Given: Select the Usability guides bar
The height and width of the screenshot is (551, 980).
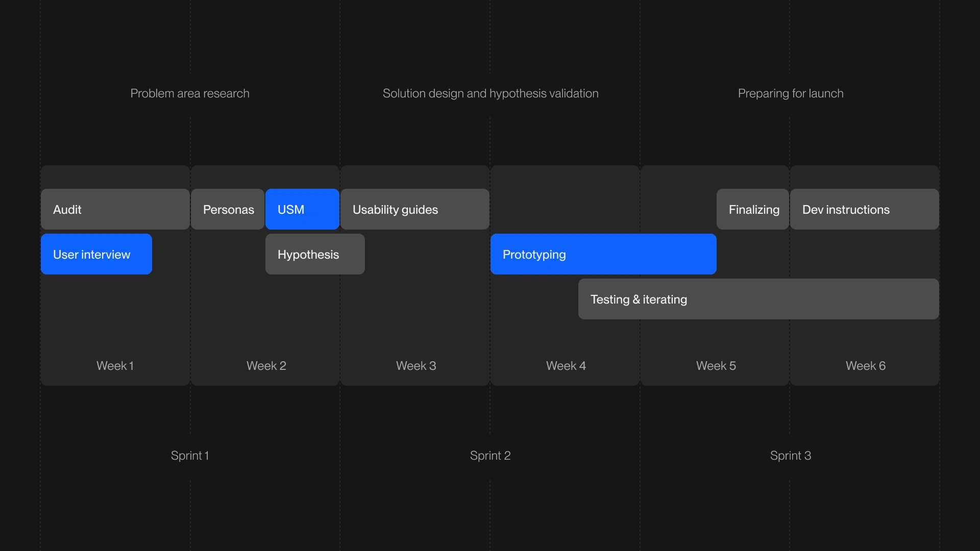Looking at the screenshot, I should coord(414,209).
